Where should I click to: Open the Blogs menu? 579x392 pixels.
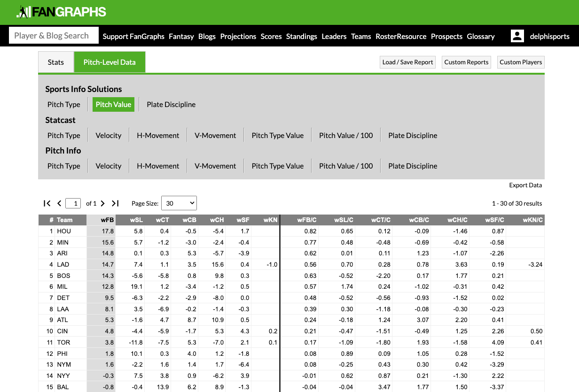[207, 36]
